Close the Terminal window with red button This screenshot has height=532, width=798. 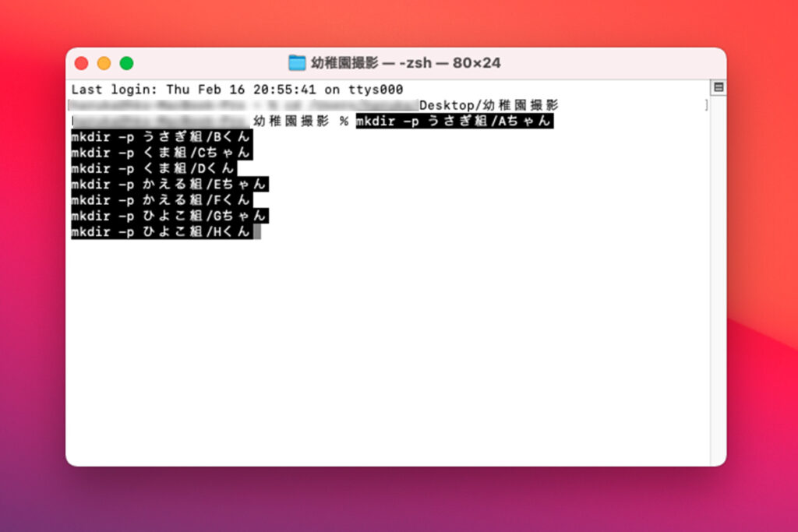click(81, 63)
